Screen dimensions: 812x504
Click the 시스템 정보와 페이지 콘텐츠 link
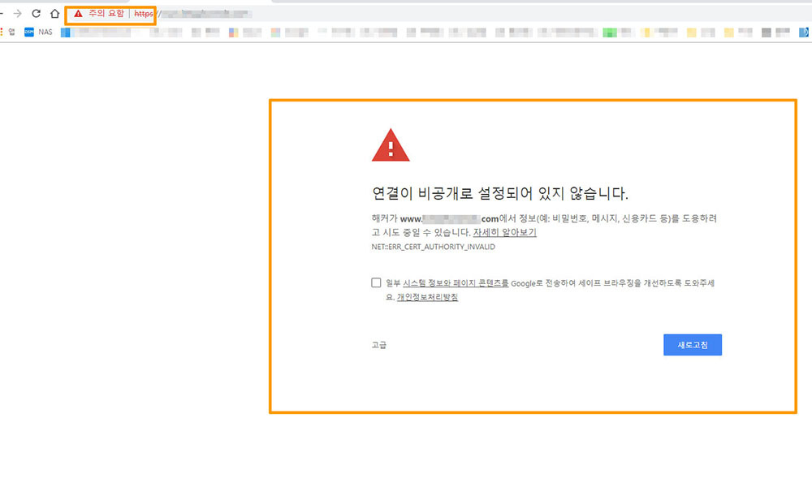456,283
